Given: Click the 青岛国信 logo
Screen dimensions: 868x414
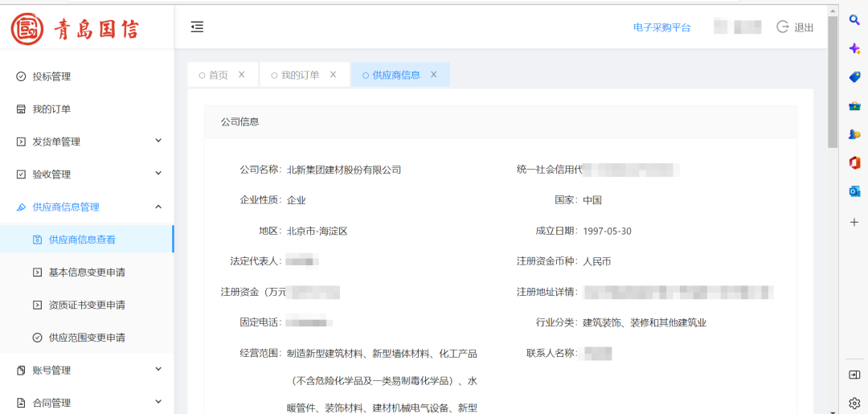Looking at the screenshot, I should click(75, 29).
